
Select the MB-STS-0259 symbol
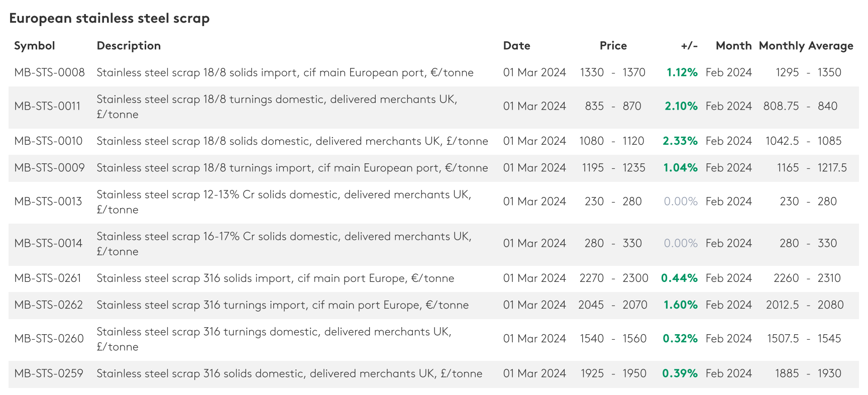coord(49,373)
